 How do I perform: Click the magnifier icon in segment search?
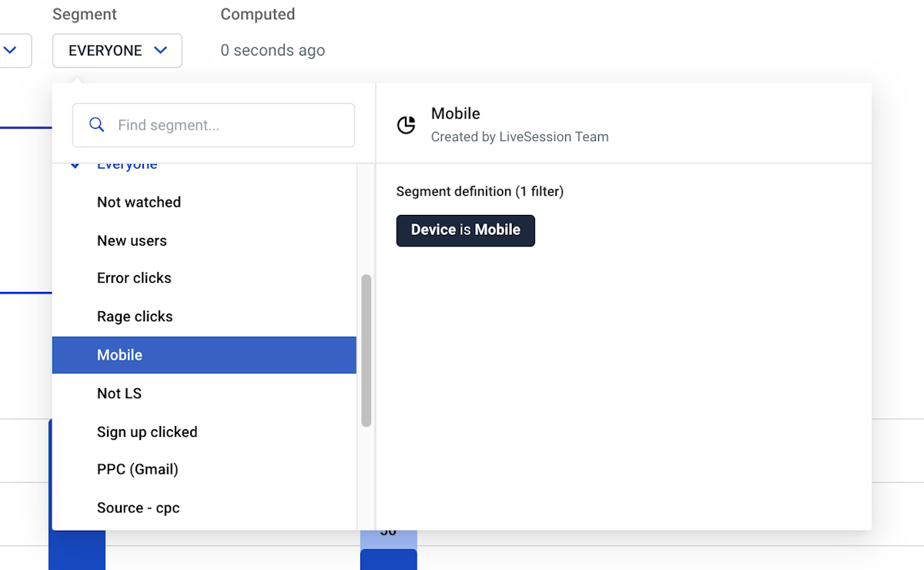point(97,125)
